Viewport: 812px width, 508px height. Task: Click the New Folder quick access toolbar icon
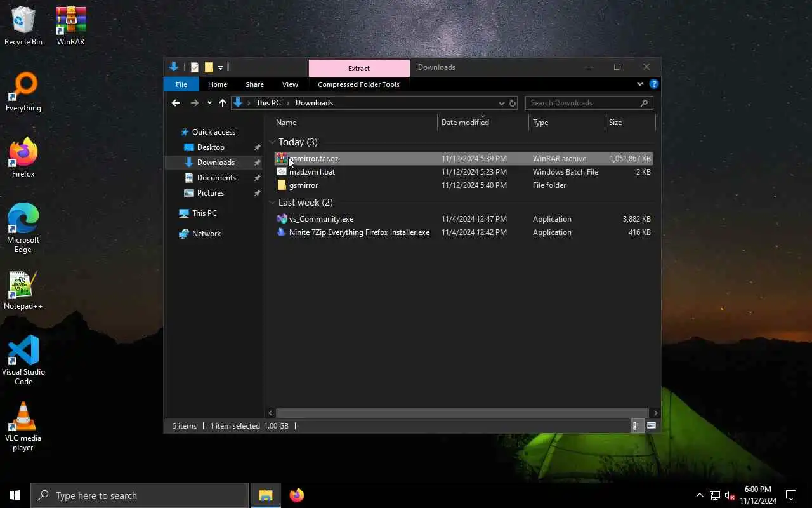tap(208, 67)
